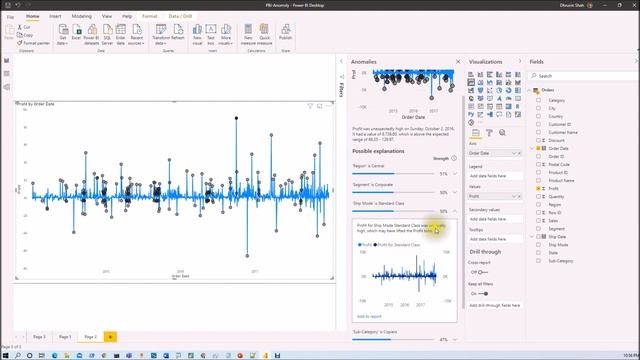640x360 pixels.
Task: Collapse the Orders table tree
Action: pos(530,90)
